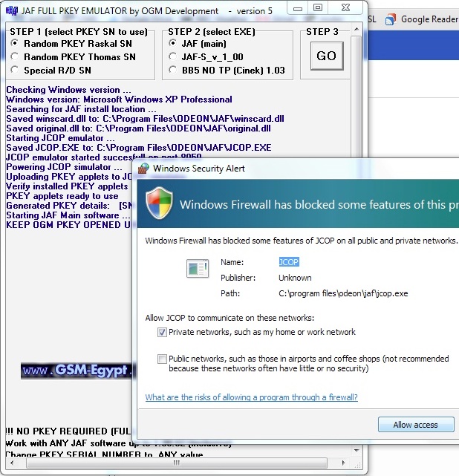Maximize the JAF emulator window
The image size is (459, 476).
click(318, 8)
